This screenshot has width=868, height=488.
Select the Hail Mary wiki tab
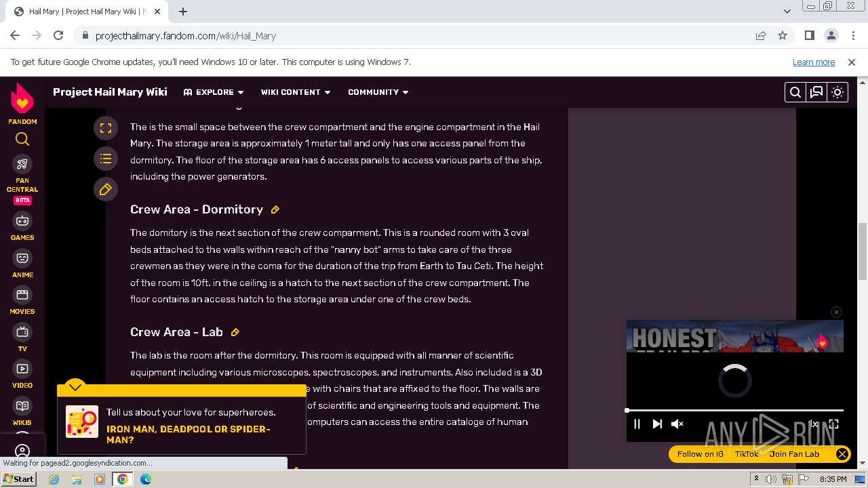(x=87, y=12)
